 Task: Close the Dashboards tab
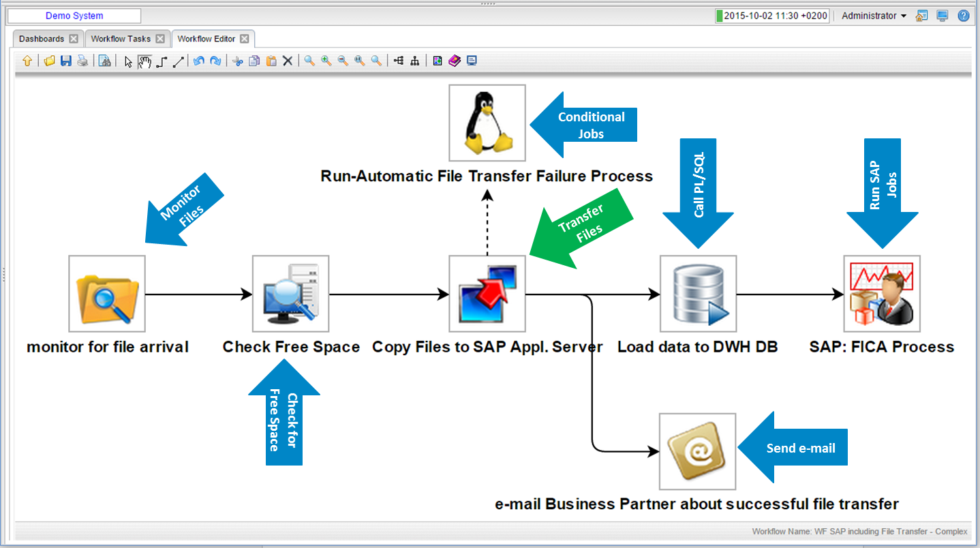[74, 39]
